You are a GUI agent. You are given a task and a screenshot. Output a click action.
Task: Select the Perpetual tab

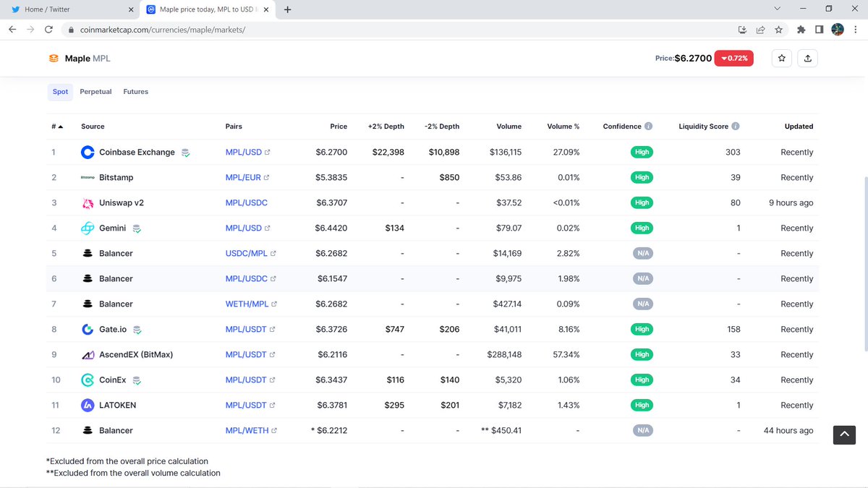[x=95, y=92]
